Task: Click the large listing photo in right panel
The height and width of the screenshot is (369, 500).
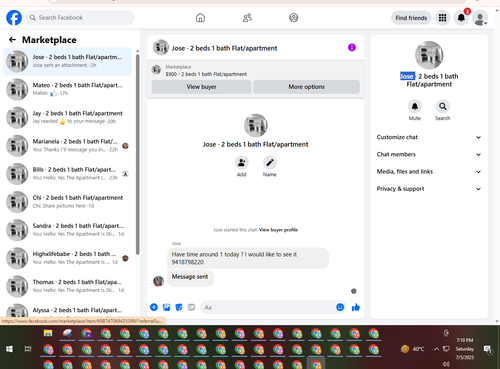Action: pyautogui.click(x=429, y=55)
